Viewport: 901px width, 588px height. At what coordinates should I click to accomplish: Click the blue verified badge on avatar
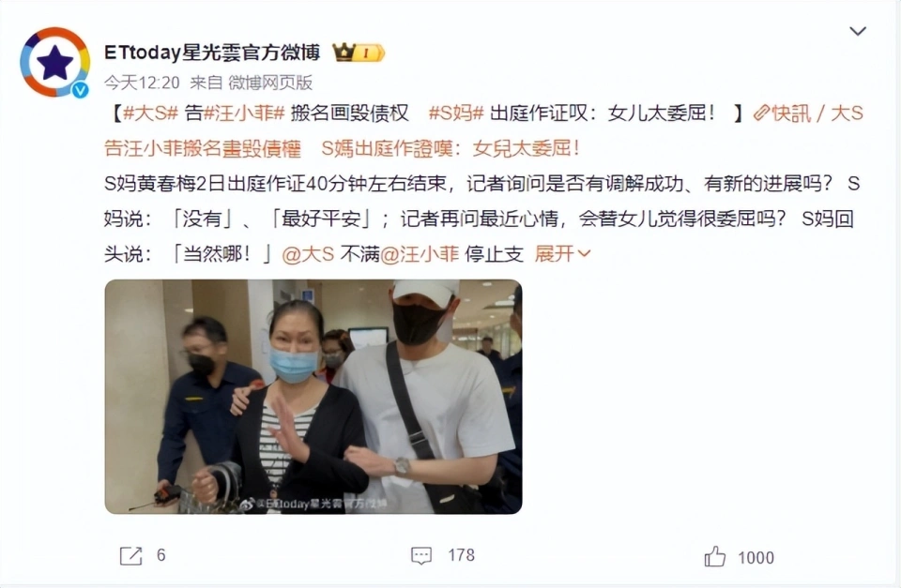click(x=81, y=90)
